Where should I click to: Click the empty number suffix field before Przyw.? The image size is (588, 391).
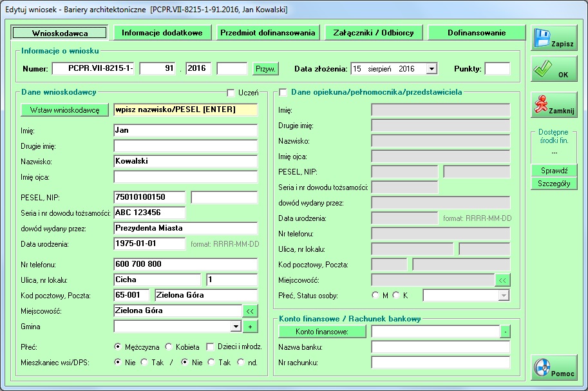(x=232, y=69)
